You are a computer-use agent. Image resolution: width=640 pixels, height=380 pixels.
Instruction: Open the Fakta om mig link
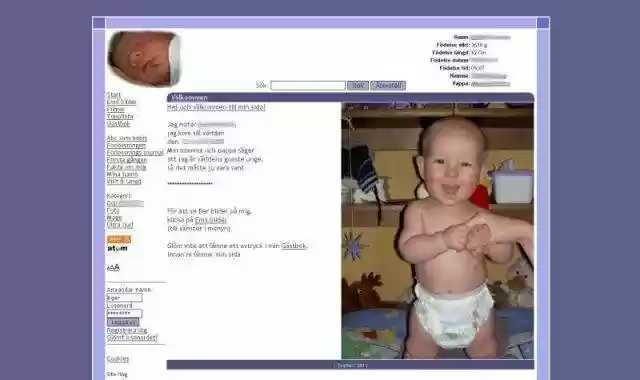[x=127, y=167]
